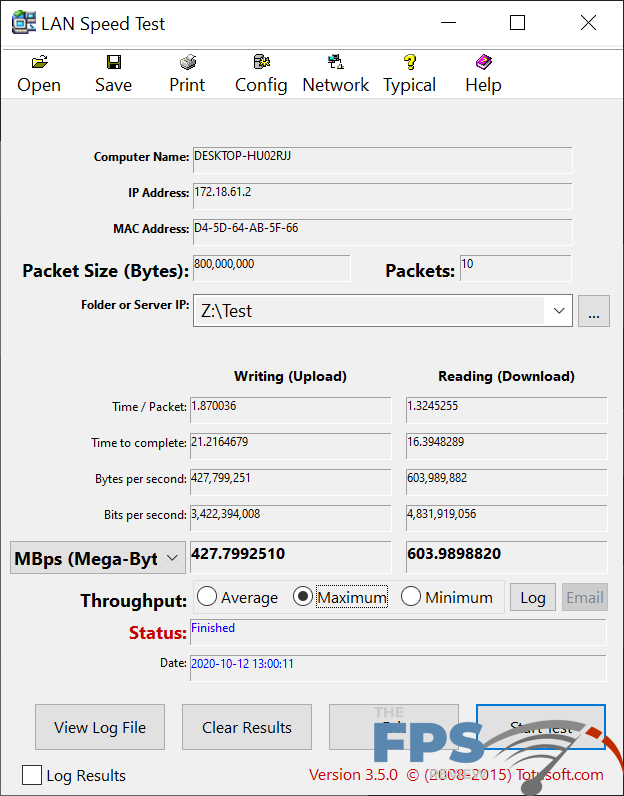Click the Save floppy disk icon
Viewport: 624px width, 796px height.
(114, 62)
